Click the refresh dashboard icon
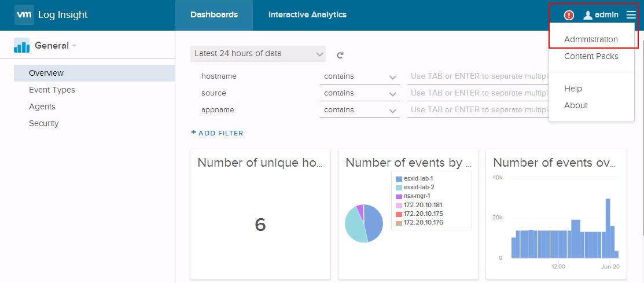This screenshot has height=283, width=644. (340, 55)
